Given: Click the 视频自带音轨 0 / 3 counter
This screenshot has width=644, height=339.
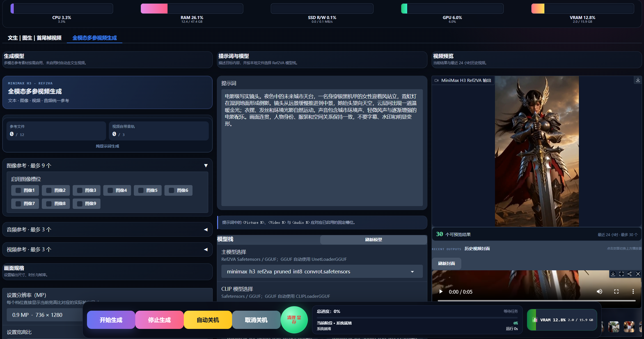Looking at the screenshot, I should [159, 131].
